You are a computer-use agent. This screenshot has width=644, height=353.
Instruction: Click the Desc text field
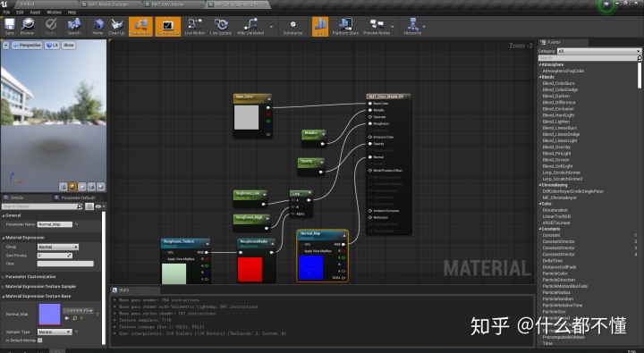[65, 264]
